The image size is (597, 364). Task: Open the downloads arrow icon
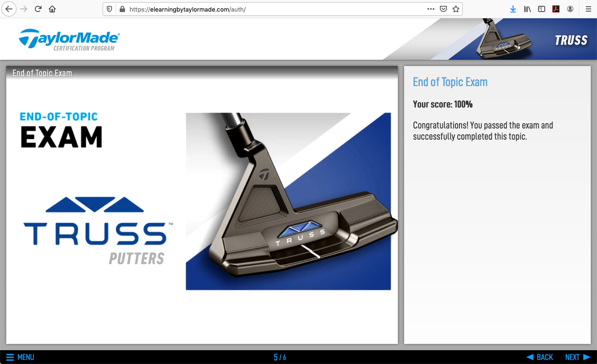point(513,9)
